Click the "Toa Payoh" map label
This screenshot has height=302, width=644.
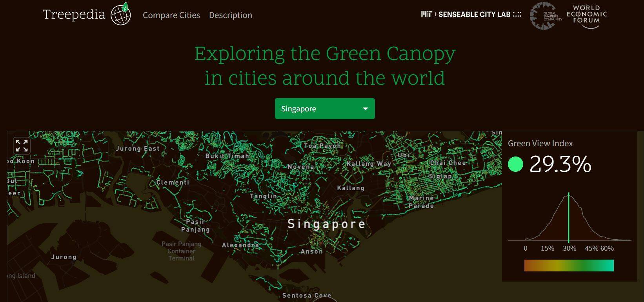point(322,146)
